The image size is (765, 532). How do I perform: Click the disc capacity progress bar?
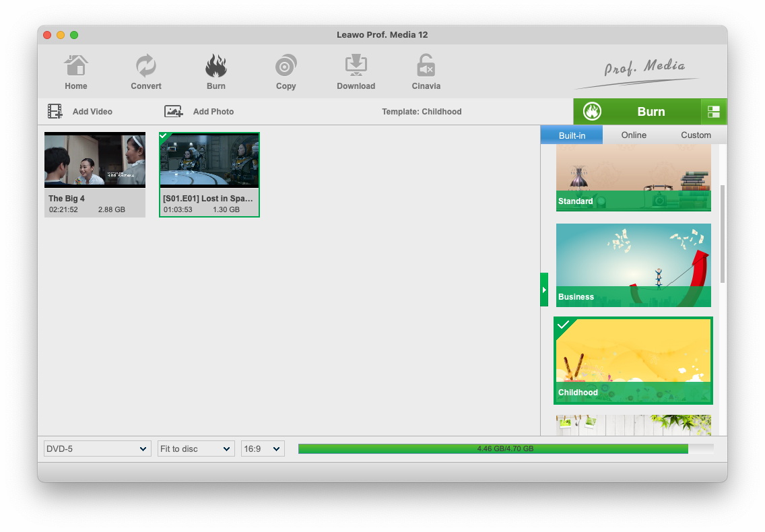[x=506, y=448]
